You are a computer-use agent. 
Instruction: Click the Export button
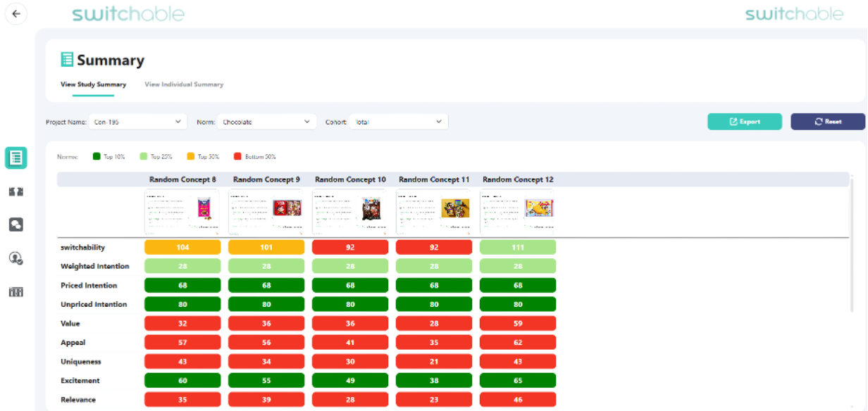point(745,122)
